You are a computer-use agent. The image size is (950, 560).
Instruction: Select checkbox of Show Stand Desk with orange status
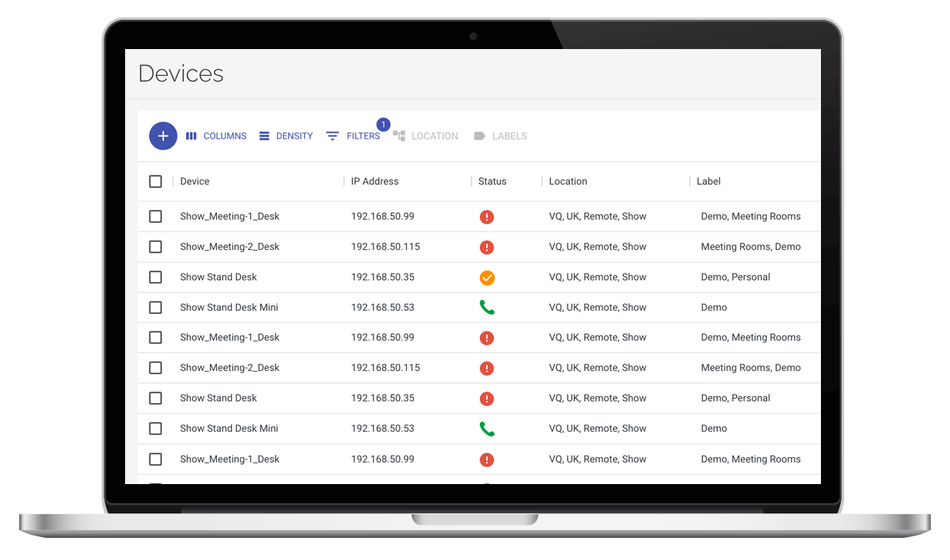(x=155, y=277)
